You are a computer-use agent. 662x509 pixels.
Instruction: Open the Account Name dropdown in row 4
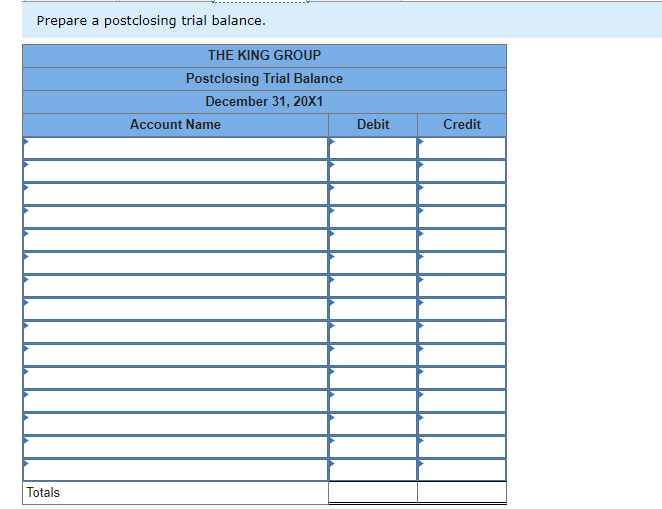[x=176, y=217]
